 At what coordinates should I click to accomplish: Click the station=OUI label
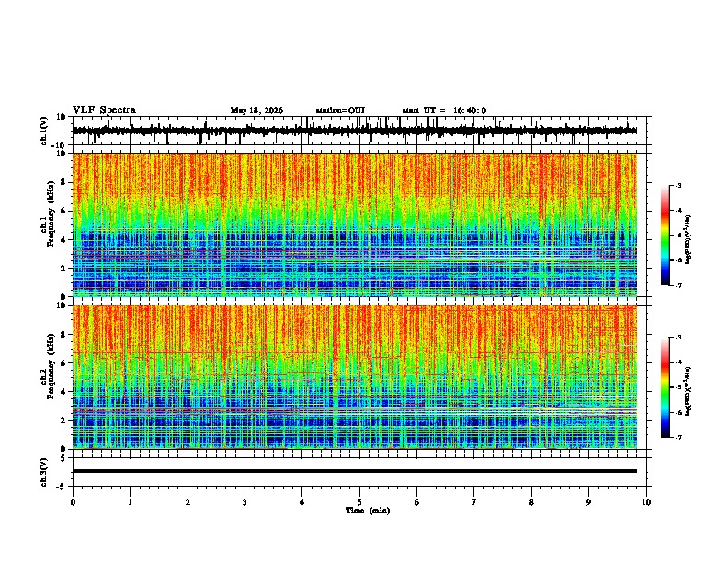[340, 110]
